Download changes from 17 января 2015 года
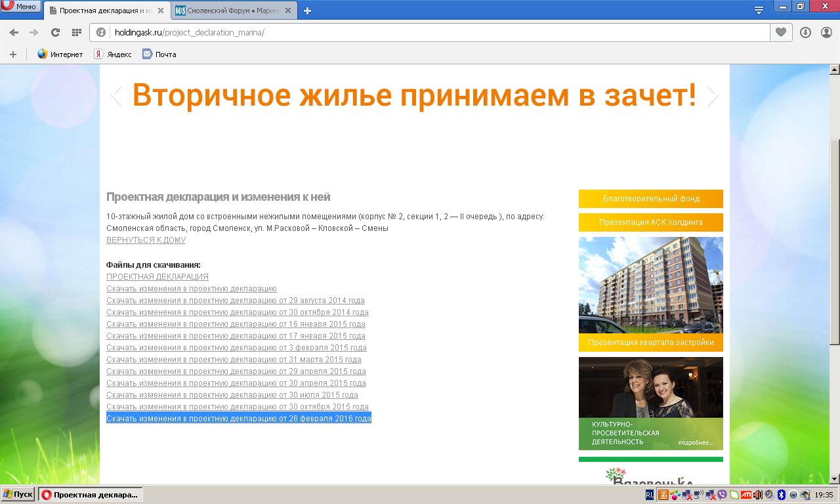 click(x=236, y=336)
